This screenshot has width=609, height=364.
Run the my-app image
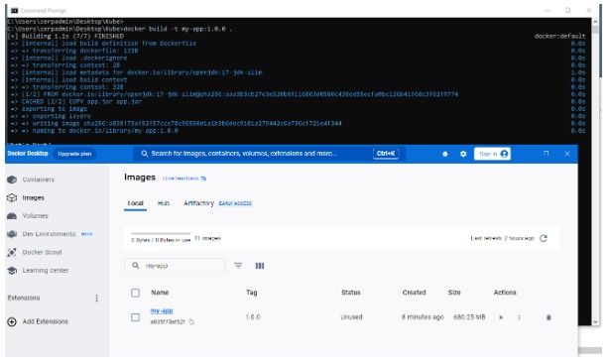click(x=501, y=317)
